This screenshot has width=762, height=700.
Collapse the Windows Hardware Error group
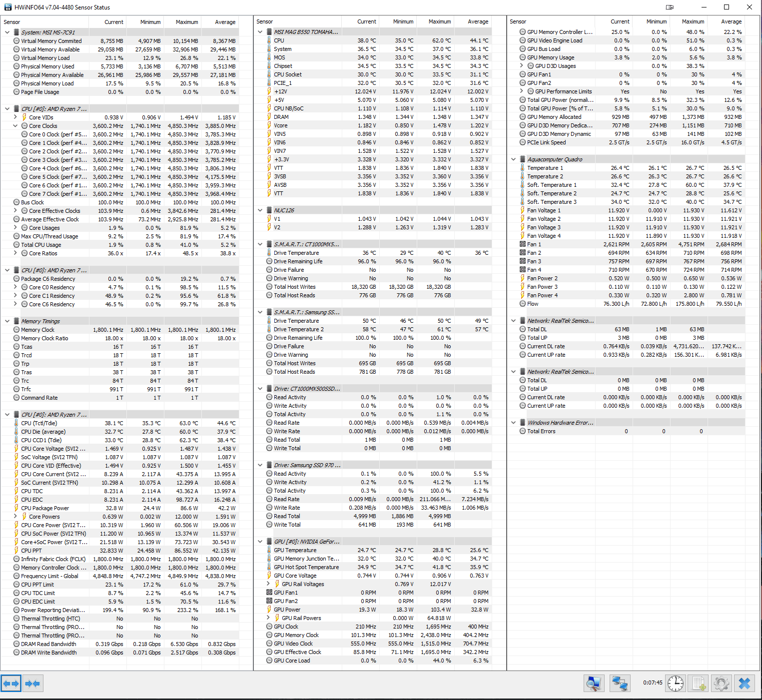(x=513, y=423)
